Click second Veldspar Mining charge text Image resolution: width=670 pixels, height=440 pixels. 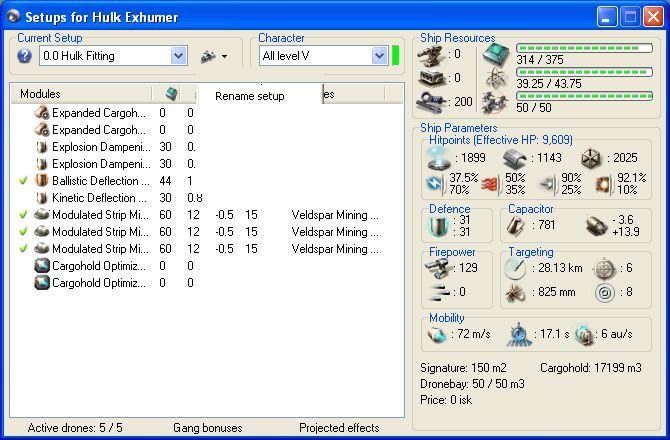[x=335, y=232]
